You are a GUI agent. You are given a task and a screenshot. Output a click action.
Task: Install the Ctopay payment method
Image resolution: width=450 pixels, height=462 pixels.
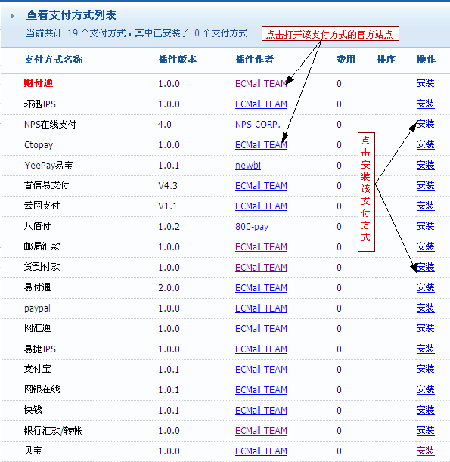[425, 144]
